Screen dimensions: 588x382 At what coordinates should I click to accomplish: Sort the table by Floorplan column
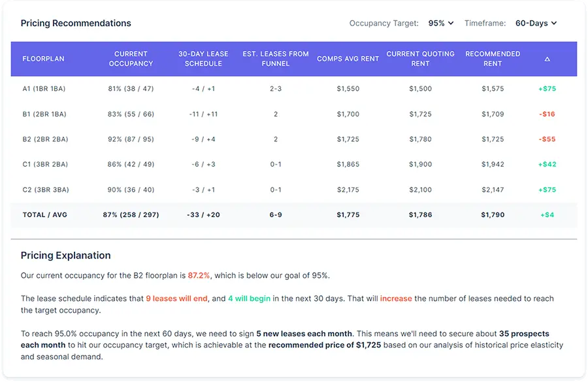(43, 59)
